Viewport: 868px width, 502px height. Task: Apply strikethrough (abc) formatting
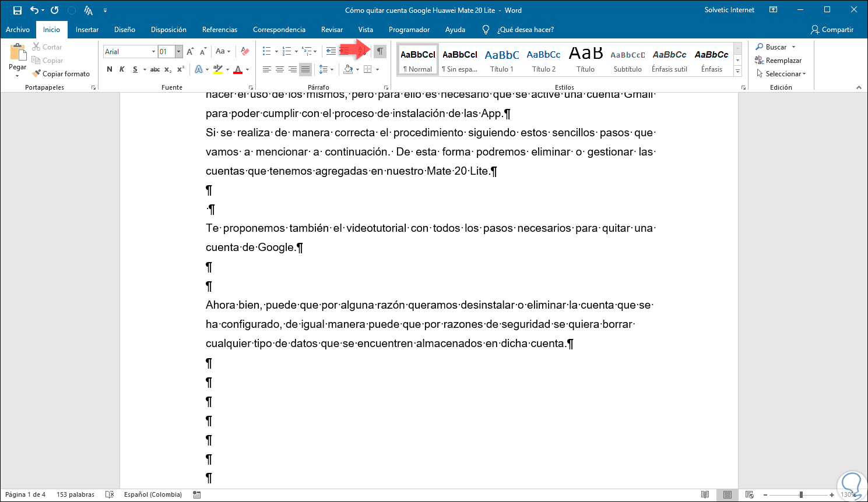click(154, 69)
